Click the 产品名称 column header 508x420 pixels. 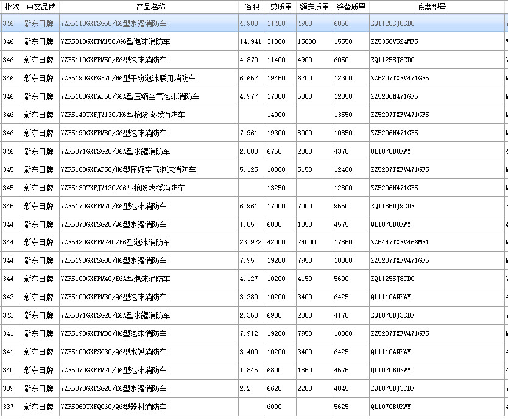(149, 7)
